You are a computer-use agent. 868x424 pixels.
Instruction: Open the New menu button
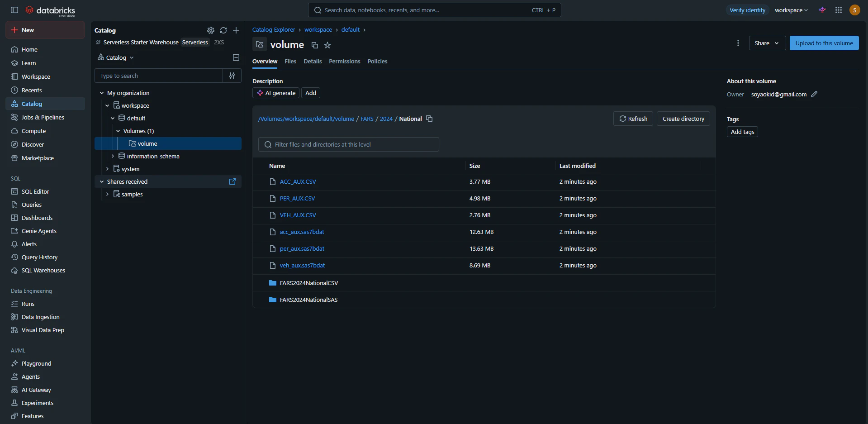(x=45, y=30)
